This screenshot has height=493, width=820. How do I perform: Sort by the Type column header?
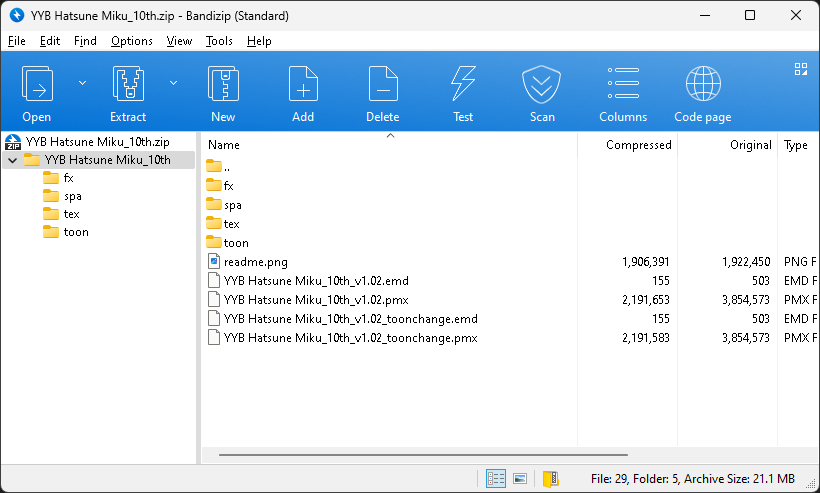tap(798, 145)
